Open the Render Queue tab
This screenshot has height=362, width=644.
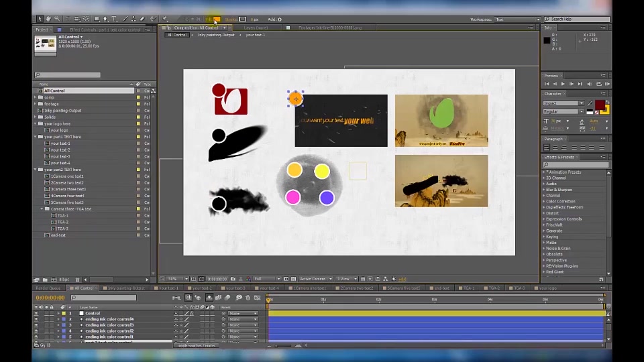point(48,288)
